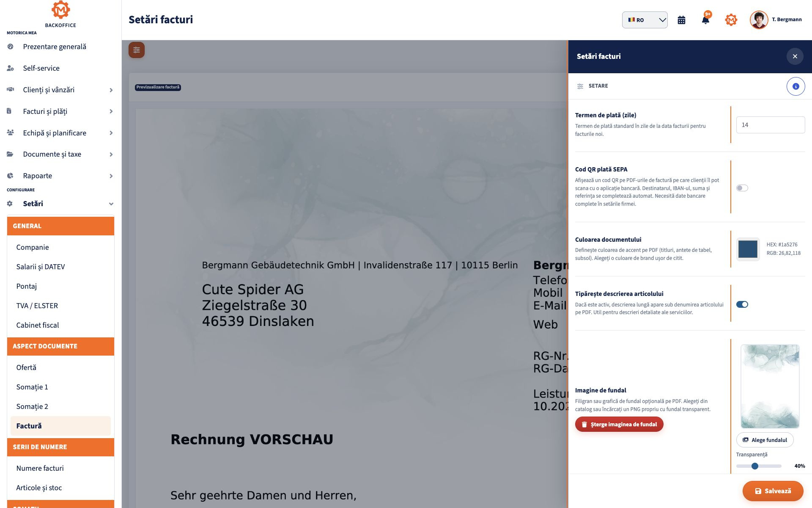Expand Echipă și planificare chevron
This screenshot has height=508, width=812.
click(x=111, y=133)
